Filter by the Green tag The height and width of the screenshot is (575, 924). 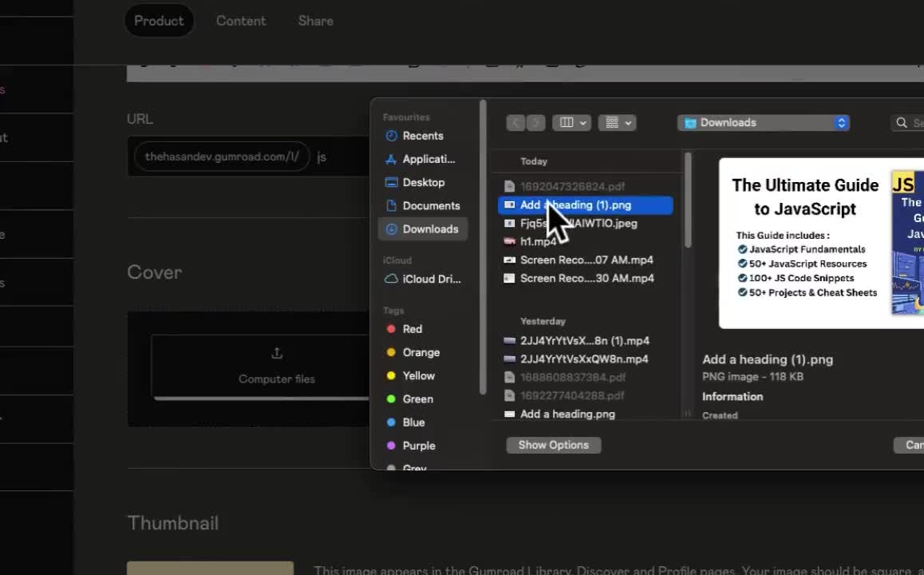pyautogui.click(x=417, y=399)
